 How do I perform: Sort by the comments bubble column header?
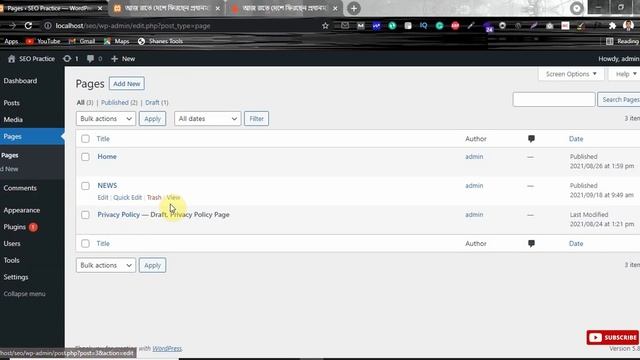[531, 139]
